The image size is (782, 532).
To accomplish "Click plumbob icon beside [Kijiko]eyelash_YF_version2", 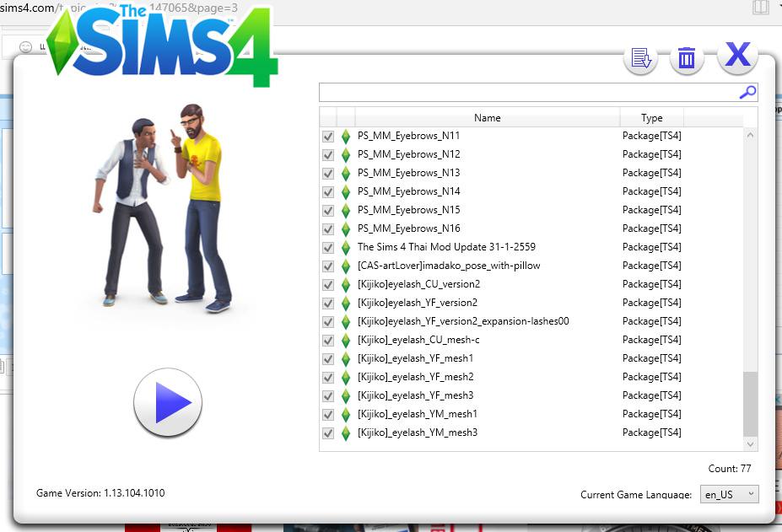I will [346, 304].
